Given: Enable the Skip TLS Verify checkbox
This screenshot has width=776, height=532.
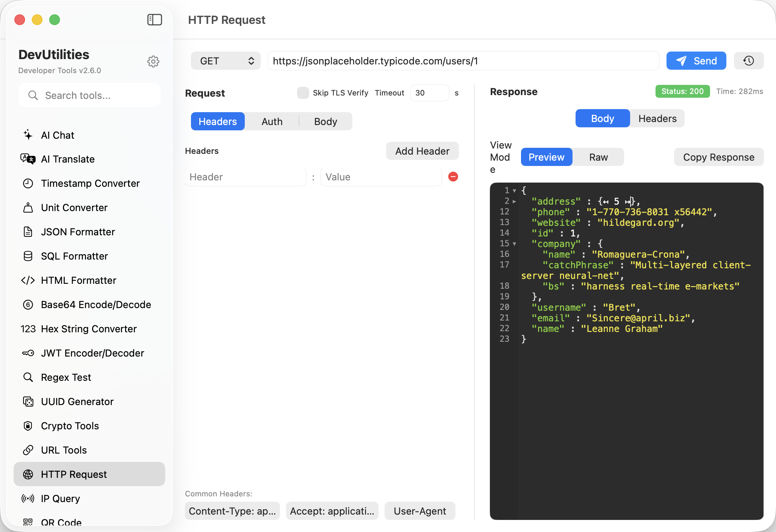Looking at the screenshot, I should (x=303, y=93).
